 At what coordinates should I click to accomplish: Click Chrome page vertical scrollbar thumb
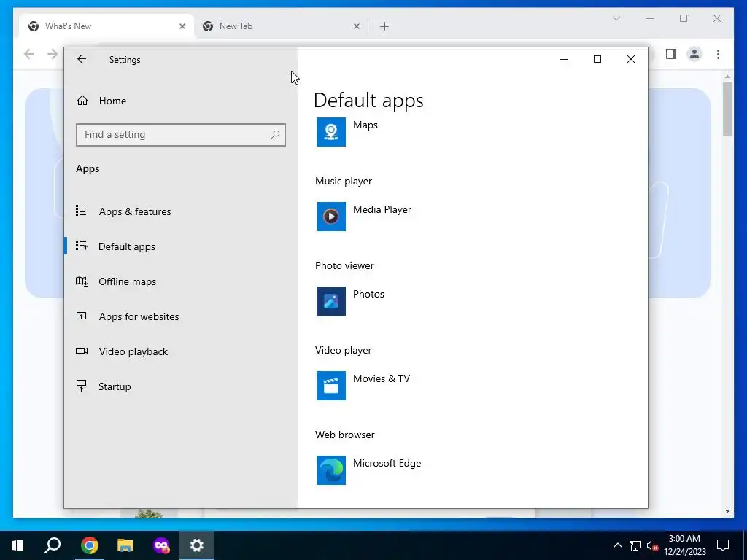[x=727, y=109]
